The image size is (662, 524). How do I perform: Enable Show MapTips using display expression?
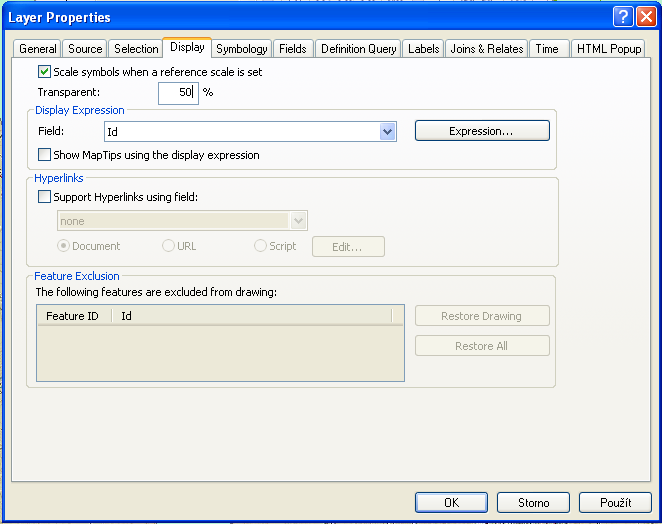click(x=44, y=155)
